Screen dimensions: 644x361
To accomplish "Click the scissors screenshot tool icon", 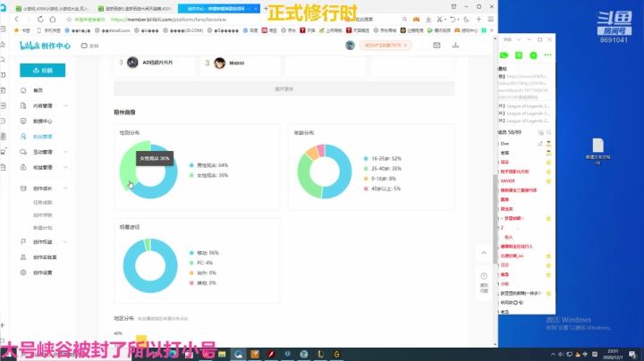I will [x=439, y=20].
